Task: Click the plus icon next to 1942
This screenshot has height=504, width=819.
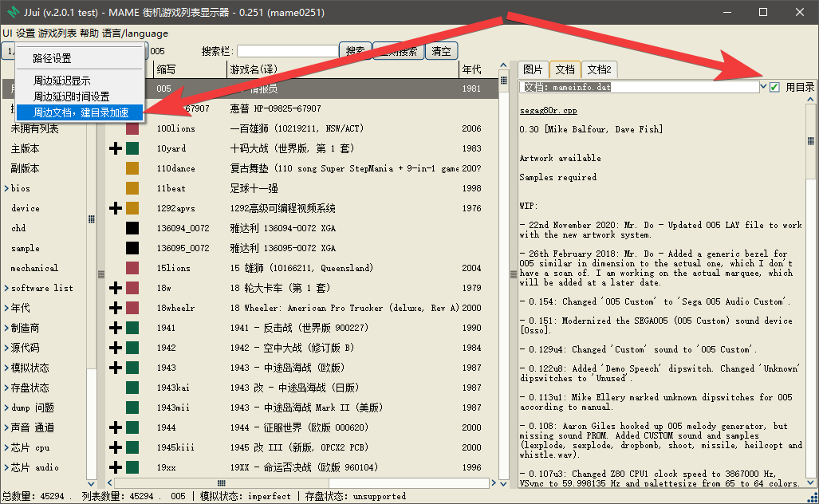Action: click(116, 348)
